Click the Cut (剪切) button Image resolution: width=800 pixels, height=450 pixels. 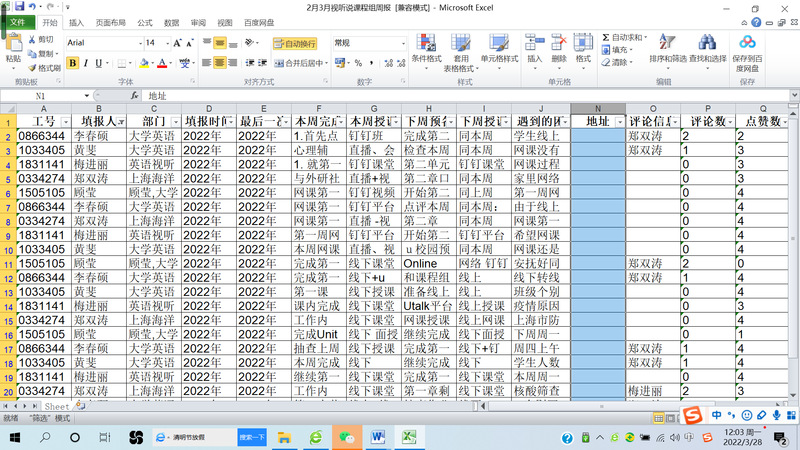click(44, 39)
